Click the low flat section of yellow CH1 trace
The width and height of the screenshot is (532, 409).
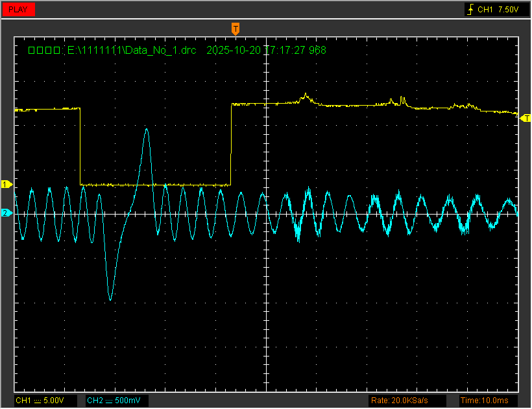(156, 185)
